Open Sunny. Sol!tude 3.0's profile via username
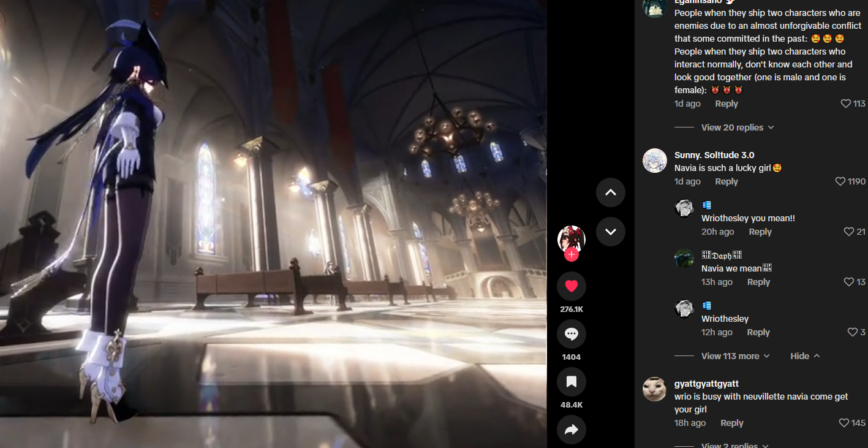This screenshot has height=448, width=868. click(714, 155)
